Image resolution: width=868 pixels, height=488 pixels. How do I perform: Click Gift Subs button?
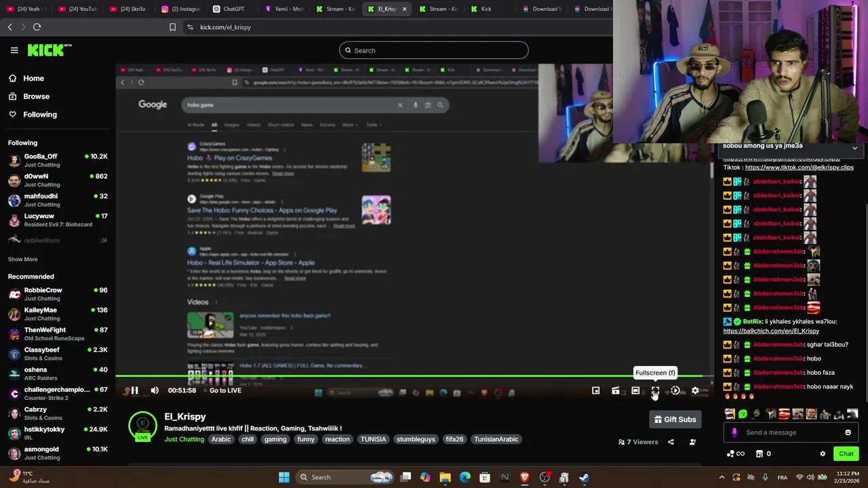point(675,420)
